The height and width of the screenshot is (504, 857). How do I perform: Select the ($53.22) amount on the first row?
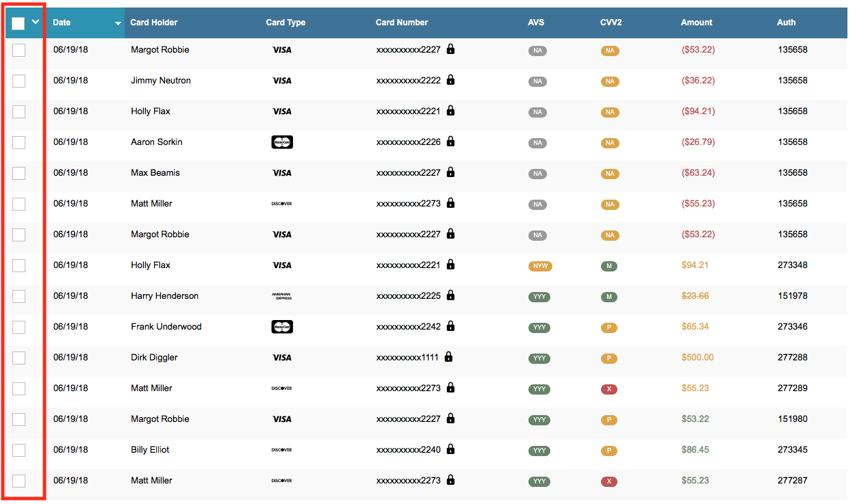tap(698, 50)
